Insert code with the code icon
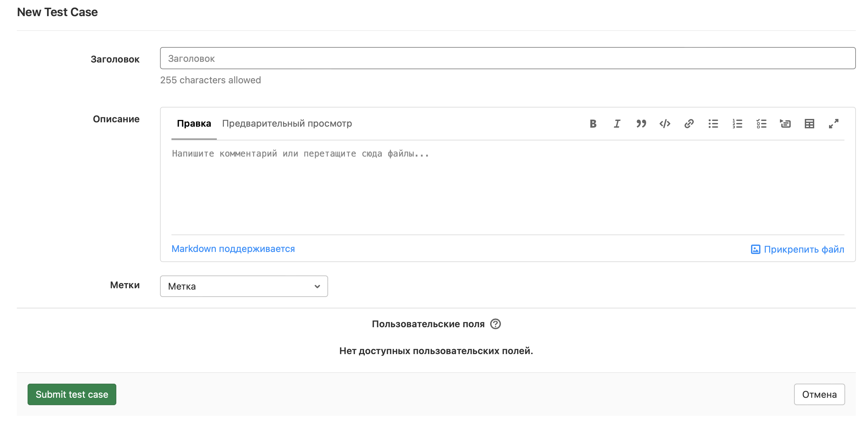Screen dimensions: 868x428 pyautogui.click(x=665, y=124)
